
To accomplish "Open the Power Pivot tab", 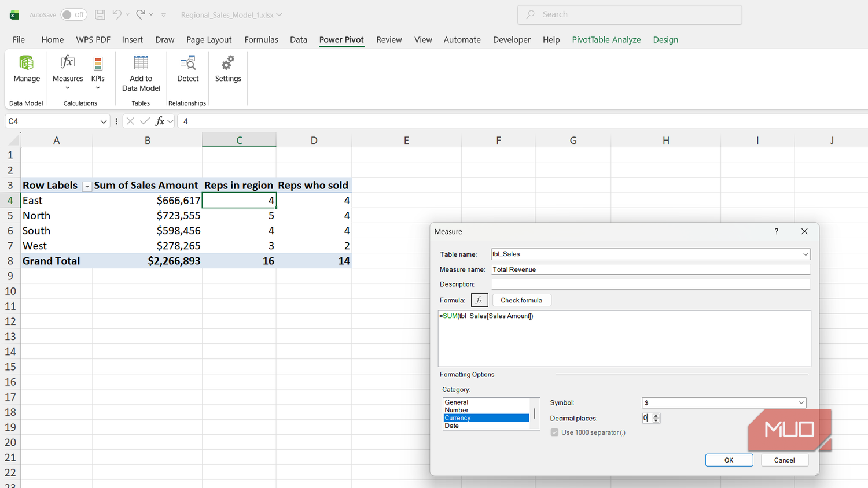I will pos(341,39).
